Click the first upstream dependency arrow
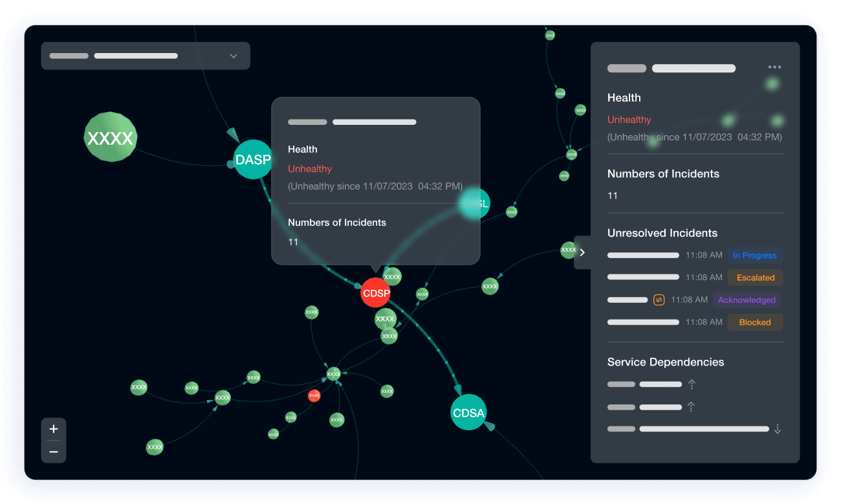The width and height of the screenshot is (841, 504). (x=692, y=384)
